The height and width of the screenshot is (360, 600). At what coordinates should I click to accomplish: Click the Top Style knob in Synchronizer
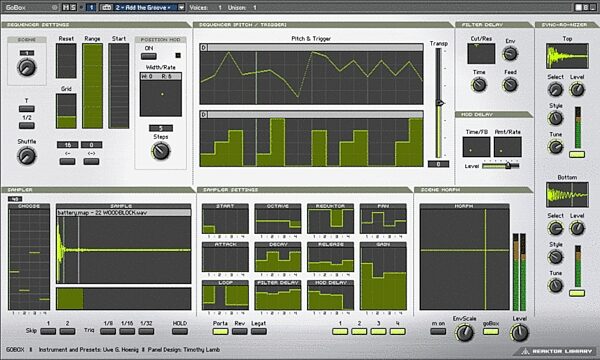(556, 118)
